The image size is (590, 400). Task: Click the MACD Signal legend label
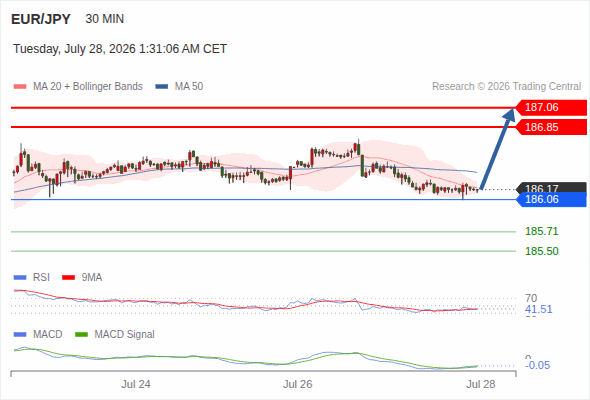124,335
